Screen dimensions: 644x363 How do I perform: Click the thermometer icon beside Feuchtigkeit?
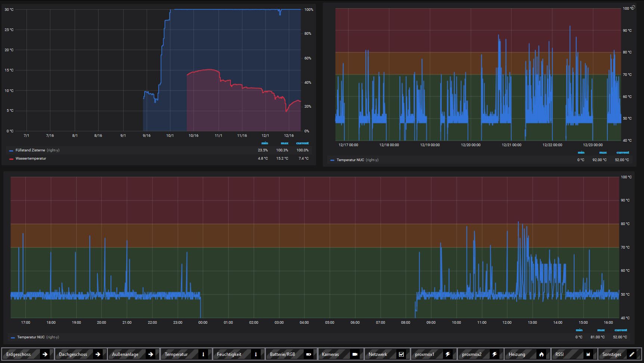[256, 354]
